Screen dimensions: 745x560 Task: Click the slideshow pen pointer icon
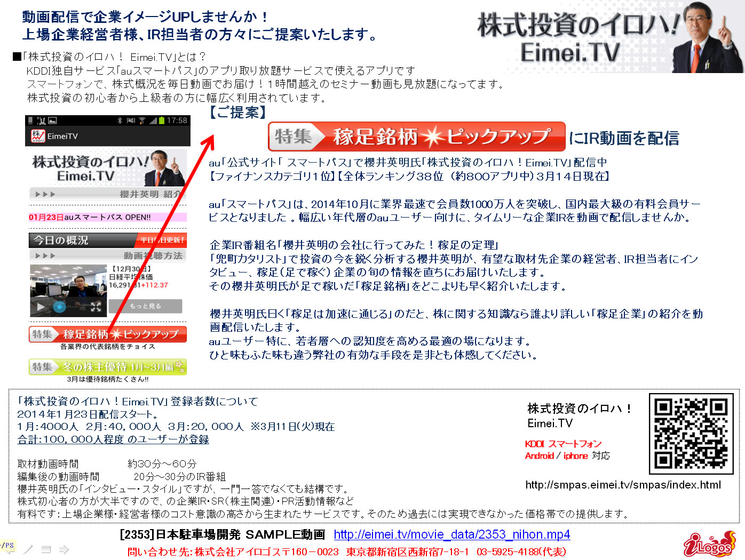(x=28, y=549)
